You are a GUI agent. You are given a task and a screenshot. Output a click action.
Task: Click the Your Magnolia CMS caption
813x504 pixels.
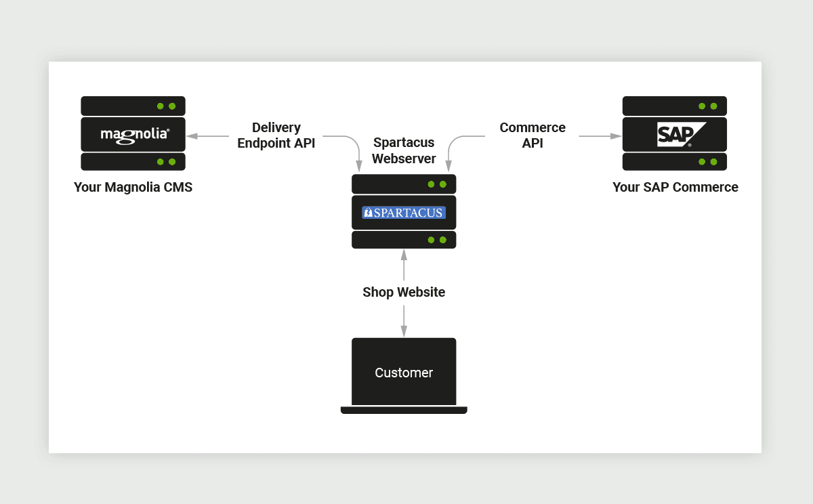[x=133, y=188]
